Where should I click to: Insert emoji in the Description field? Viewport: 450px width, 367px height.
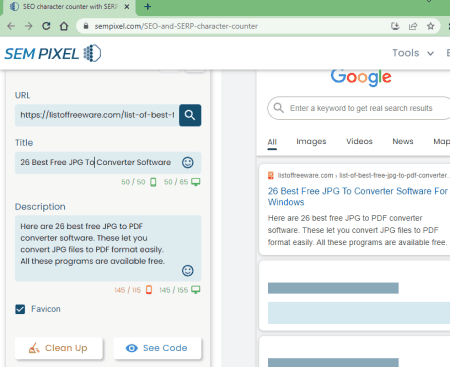tap(188, 270)
